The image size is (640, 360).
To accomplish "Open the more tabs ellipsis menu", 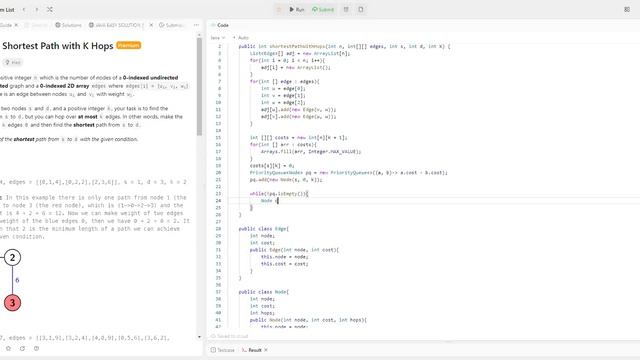I will click(196, 25).
